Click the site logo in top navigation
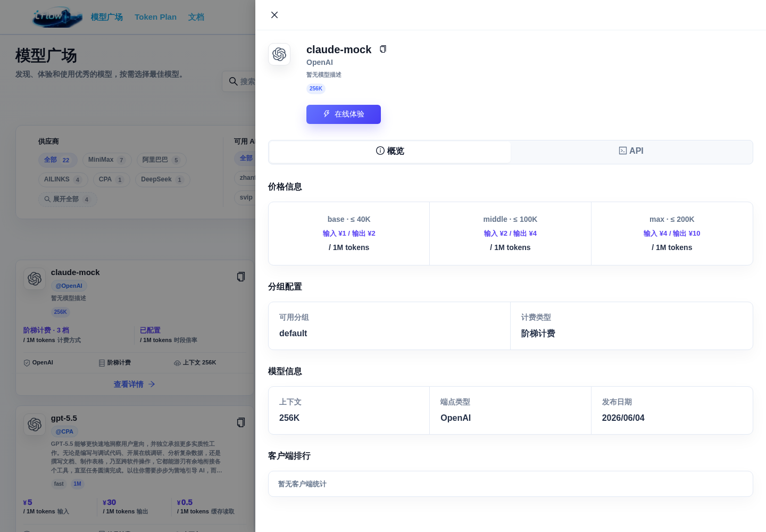 point(57,17)
